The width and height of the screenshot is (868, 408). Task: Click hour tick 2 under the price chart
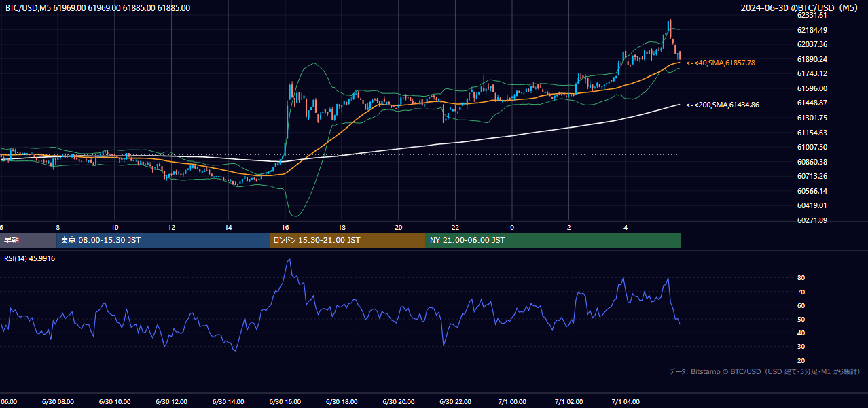pyautogui.click(x=569, y=227)
